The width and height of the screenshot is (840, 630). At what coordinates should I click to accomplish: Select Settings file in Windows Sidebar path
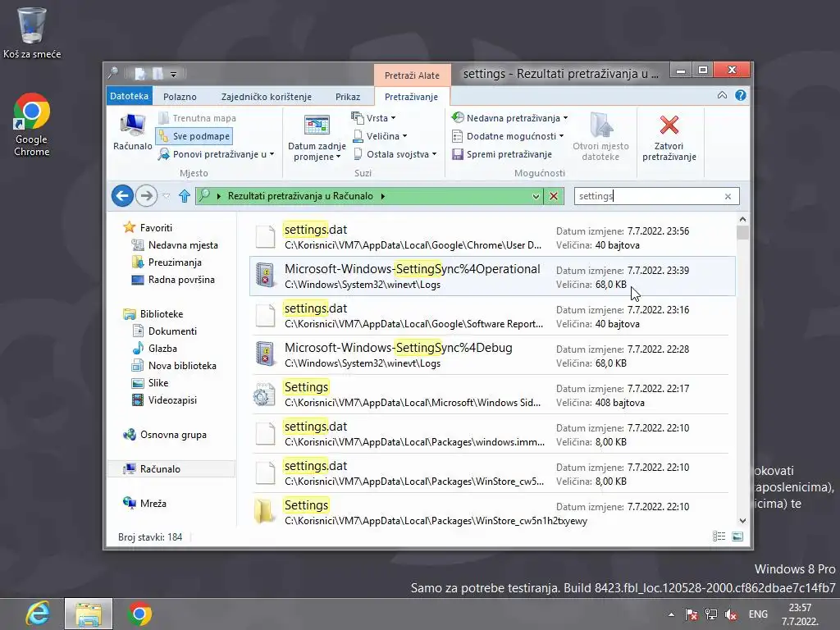492,395
